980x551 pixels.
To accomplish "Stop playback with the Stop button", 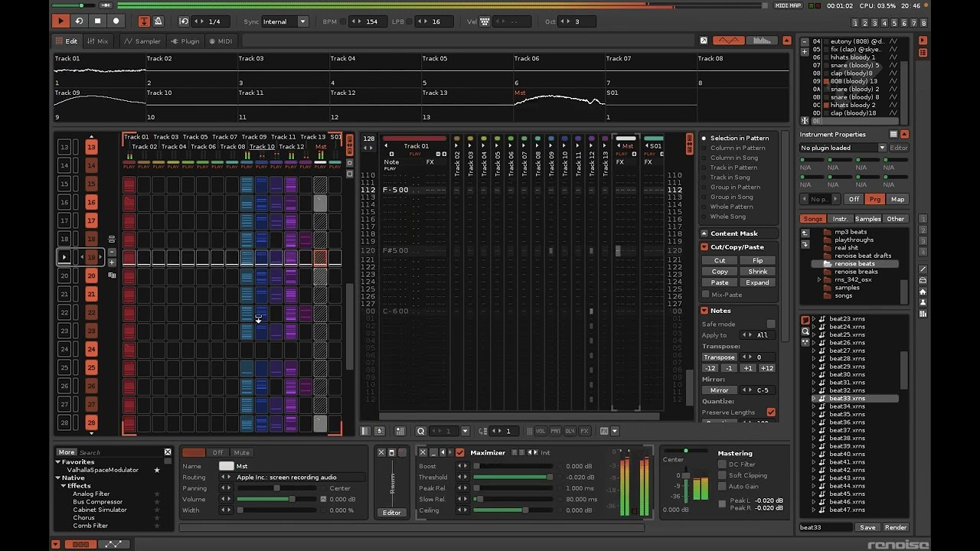I will [x=97, y=21].
